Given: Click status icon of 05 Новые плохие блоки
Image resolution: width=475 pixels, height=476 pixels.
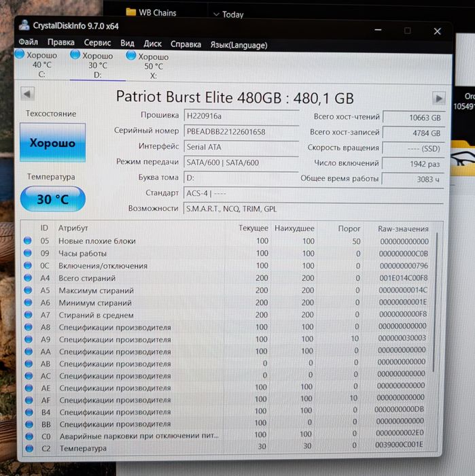Looking at the screenshot, I should tap(28, 241).
